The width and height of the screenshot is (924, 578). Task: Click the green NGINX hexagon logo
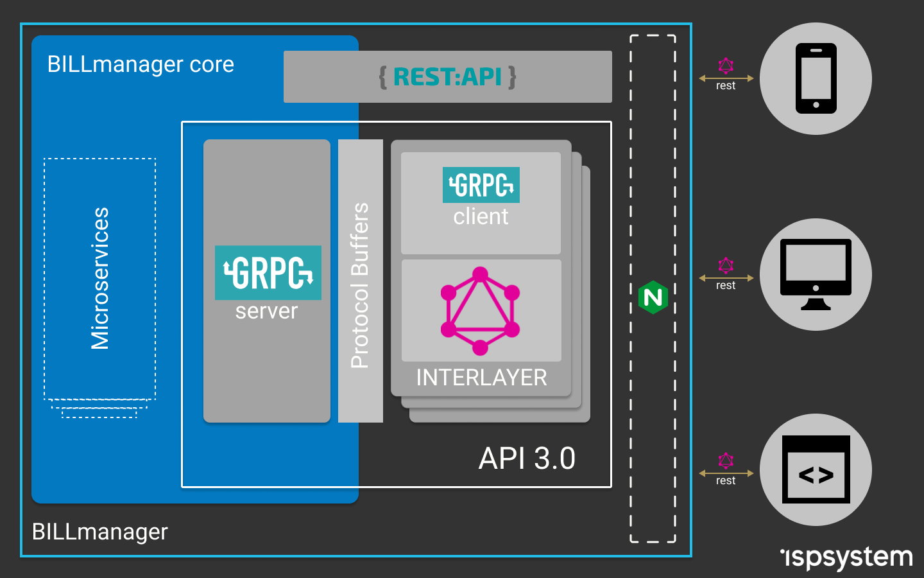653,297
